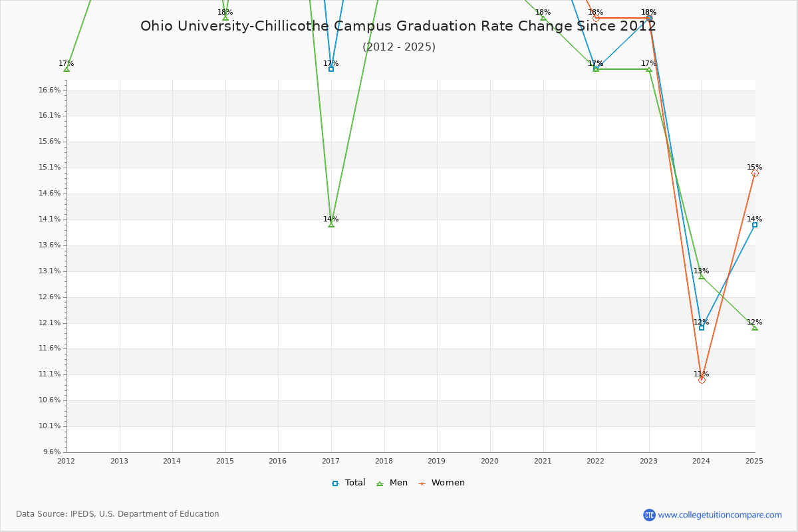
Task: Click the chart title text
Action: [x=398, y=27]
